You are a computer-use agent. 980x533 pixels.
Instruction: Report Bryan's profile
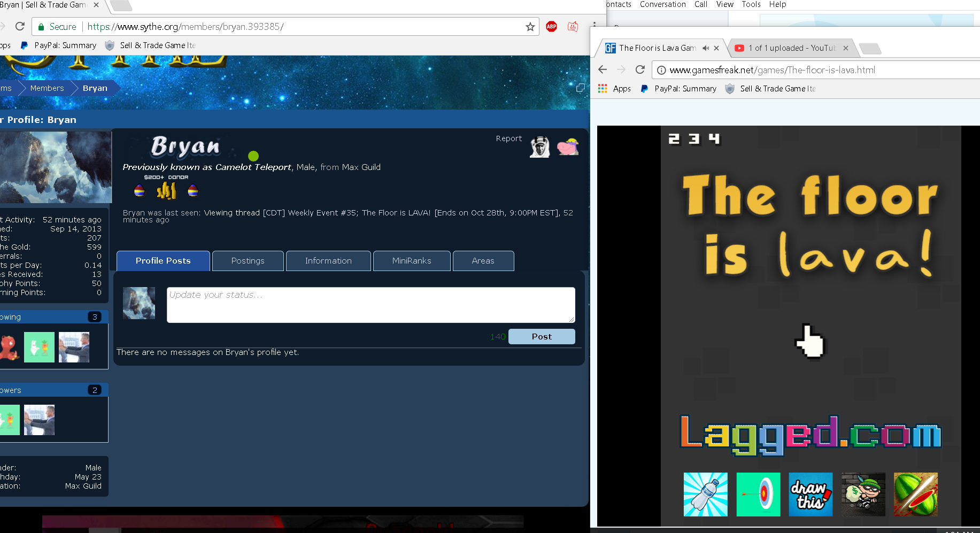click(509, 138)
